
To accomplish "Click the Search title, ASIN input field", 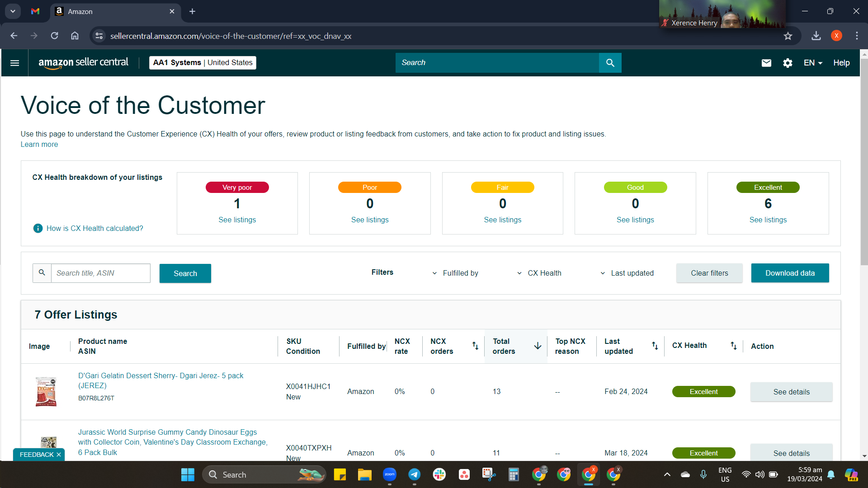I will pyautogui.click(x=100, y=273).
